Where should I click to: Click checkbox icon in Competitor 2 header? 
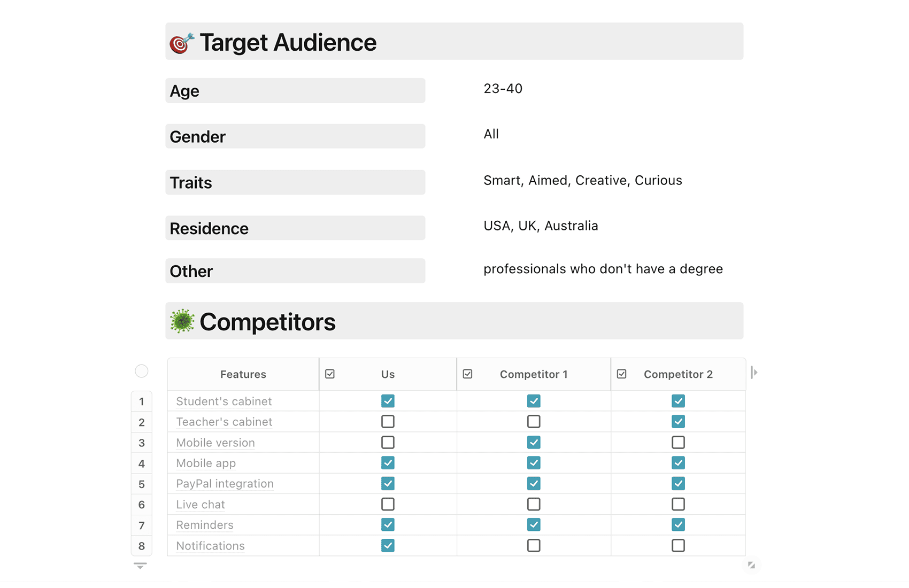(621, 374)
